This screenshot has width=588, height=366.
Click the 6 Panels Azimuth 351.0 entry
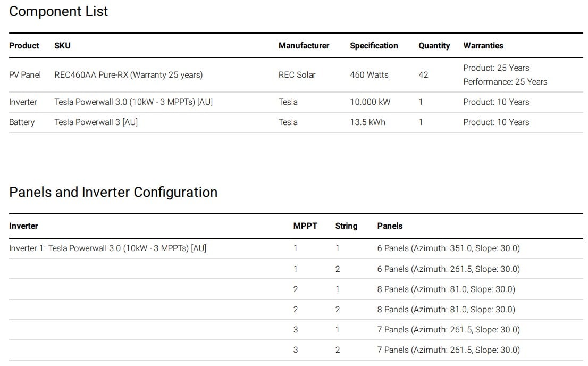(x=448, y=248)
